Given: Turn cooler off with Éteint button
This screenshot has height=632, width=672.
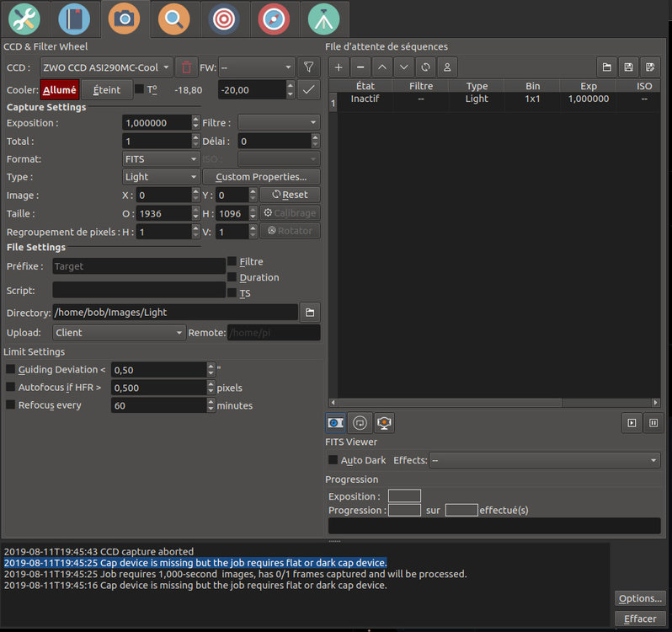Looking at the screenshot, I should [x=107, y=90].
